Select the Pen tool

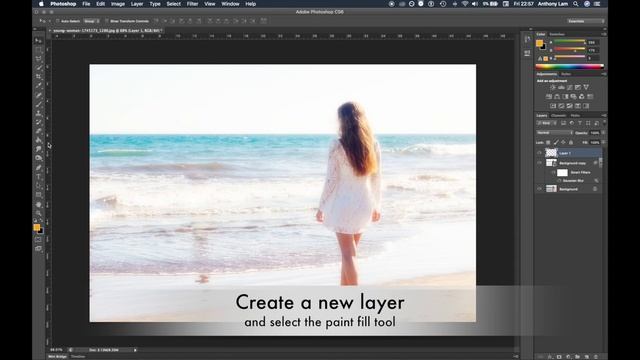(x=38, y=167)
